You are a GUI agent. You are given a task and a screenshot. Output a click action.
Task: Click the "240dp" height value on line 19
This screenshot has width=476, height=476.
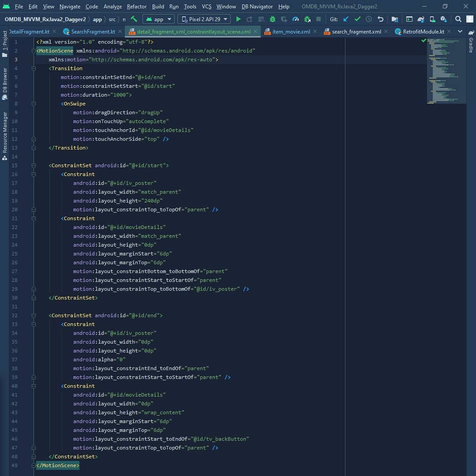coord(150,201)
